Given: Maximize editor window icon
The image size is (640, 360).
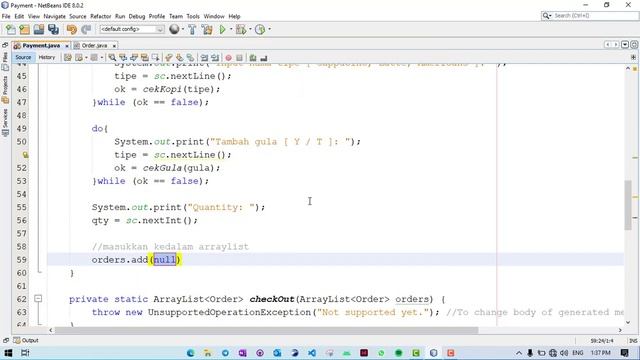Looking at the screenshot, I should point(634,44).
